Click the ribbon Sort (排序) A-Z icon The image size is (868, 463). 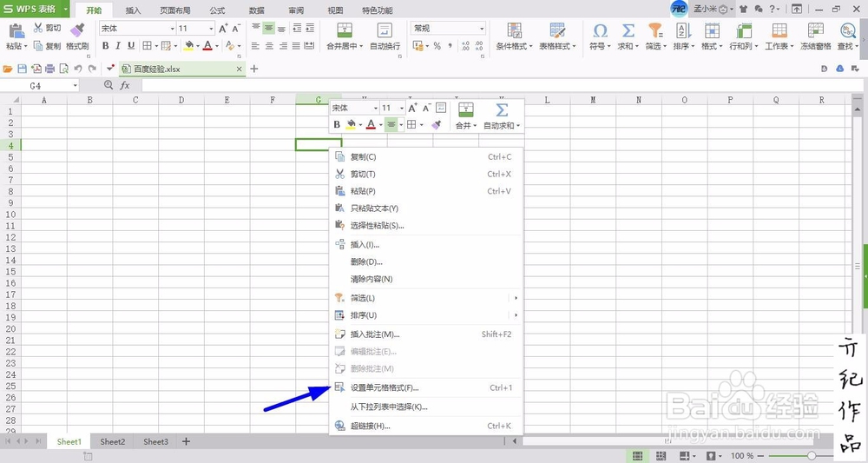pos(684,30)
